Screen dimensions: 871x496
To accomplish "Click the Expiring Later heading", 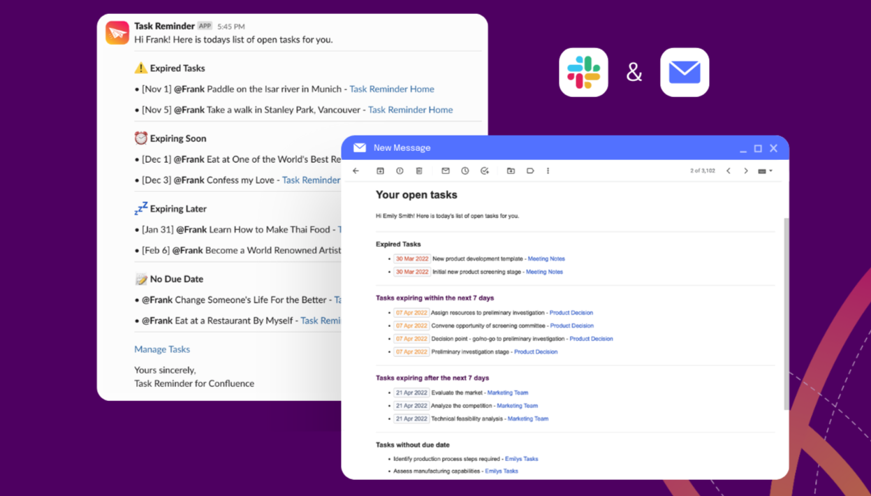I will tap(178, 209).
